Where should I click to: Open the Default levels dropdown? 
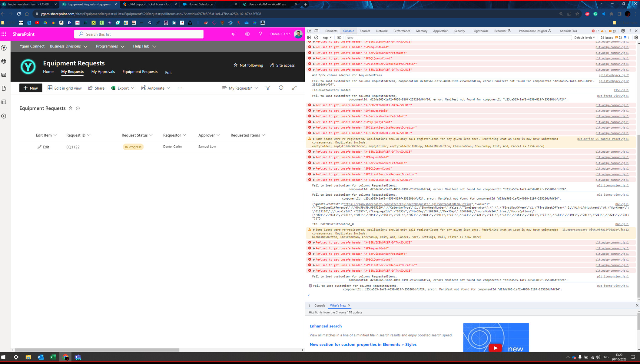(584, 38)
